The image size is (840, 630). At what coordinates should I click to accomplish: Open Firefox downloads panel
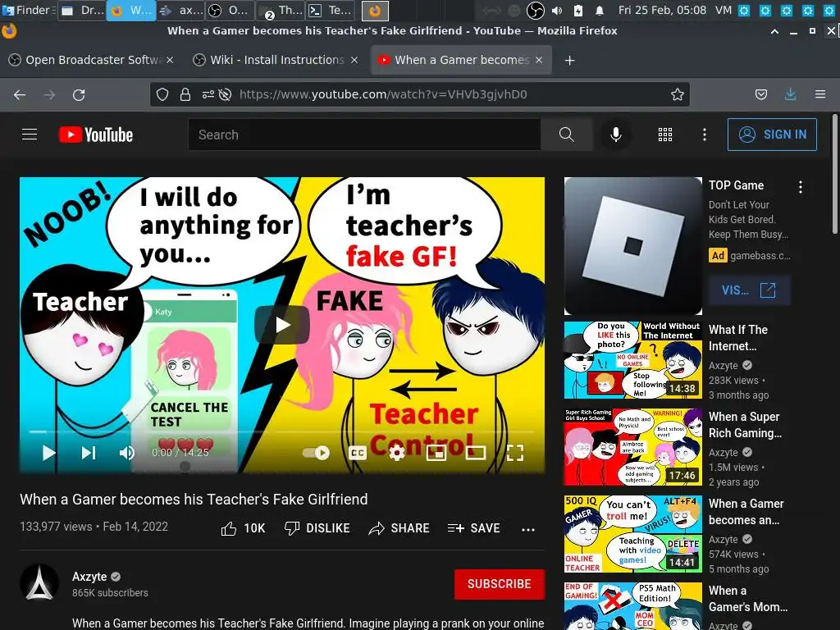(x=790, y=95)
